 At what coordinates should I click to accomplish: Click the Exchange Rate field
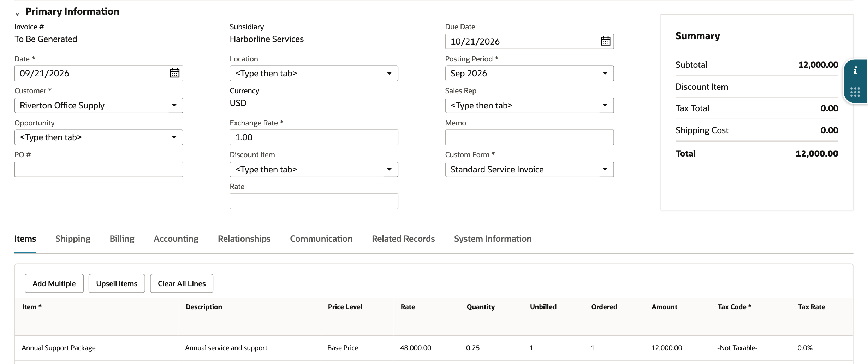314,137
